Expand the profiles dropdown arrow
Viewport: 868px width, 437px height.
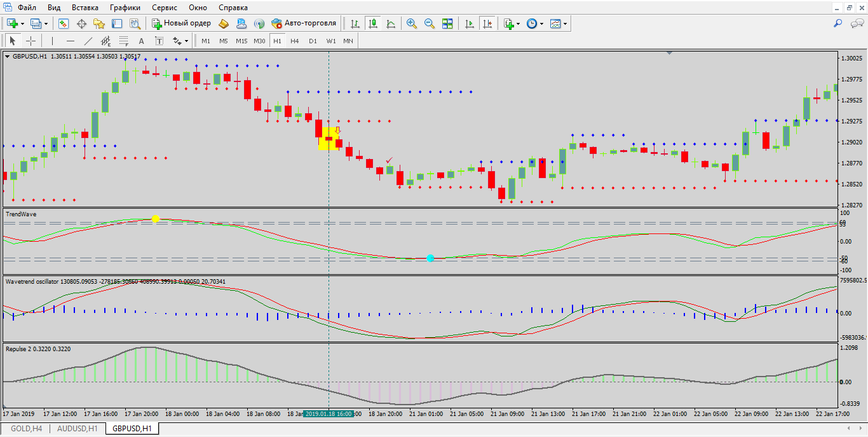46,24
